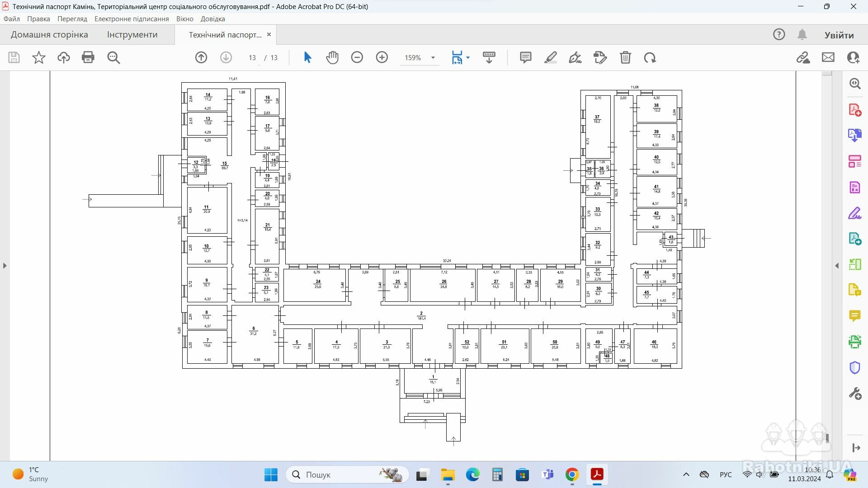Open the Fill & Sign tool in sidebar
Viewport: 868px width, 488px height.
[x=854, y=213]
